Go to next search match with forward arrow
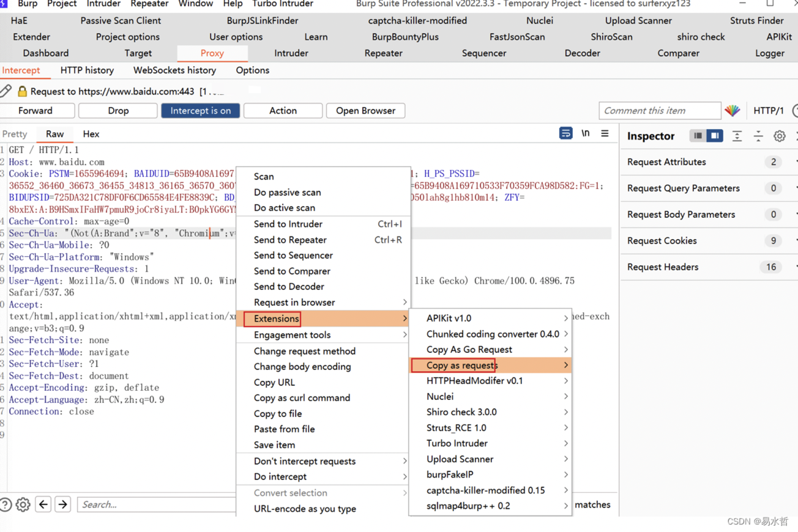Viewport: 798px width, 532px height. (x=63, y=504)
